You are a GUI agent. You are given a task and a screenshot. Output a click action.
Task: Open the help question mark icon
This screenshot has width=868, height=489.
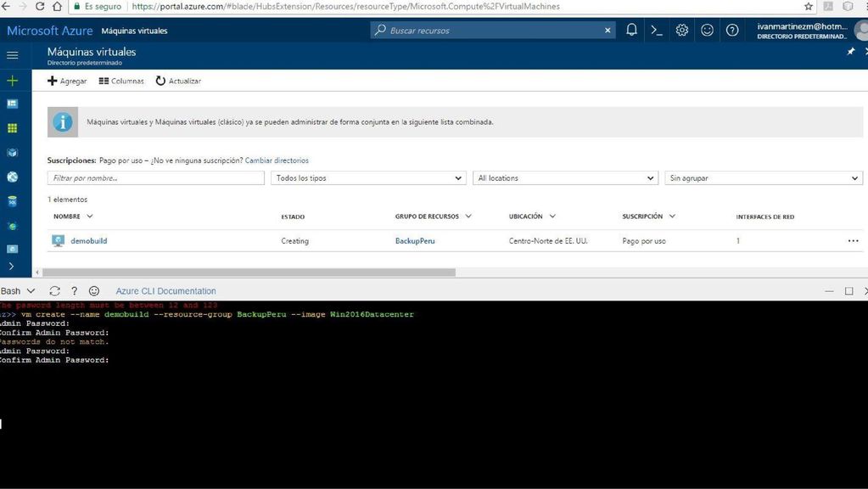(x=732, y=30)
